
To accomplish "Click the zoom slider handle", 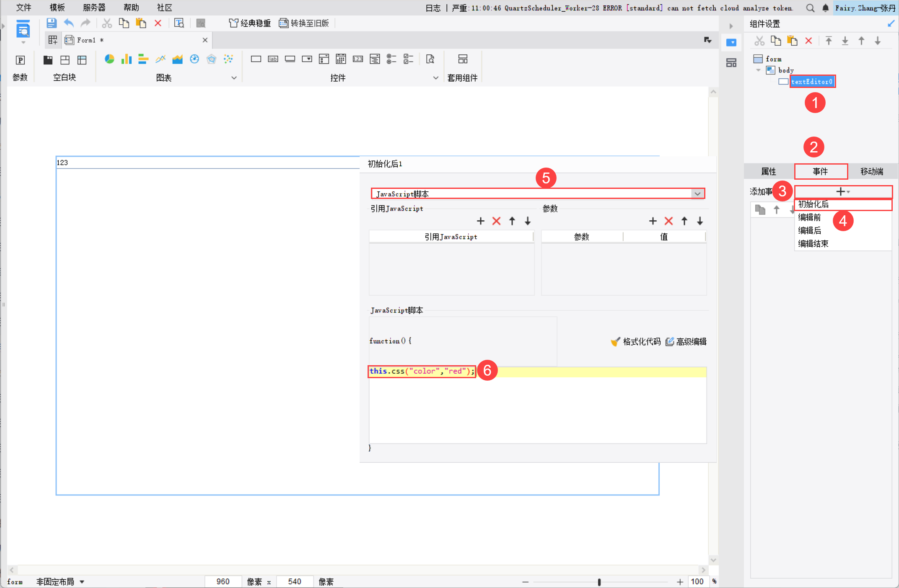I will point(599,582).
